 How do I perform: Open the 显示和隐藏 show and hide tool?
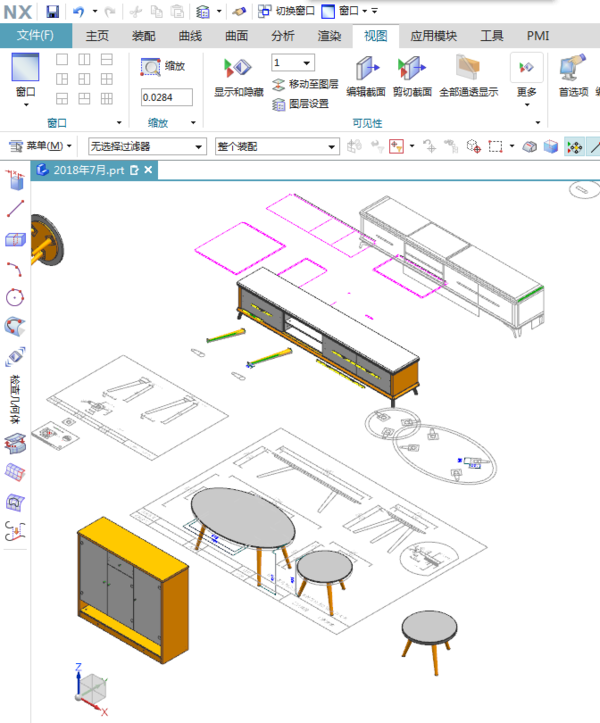tap(238, 77)
